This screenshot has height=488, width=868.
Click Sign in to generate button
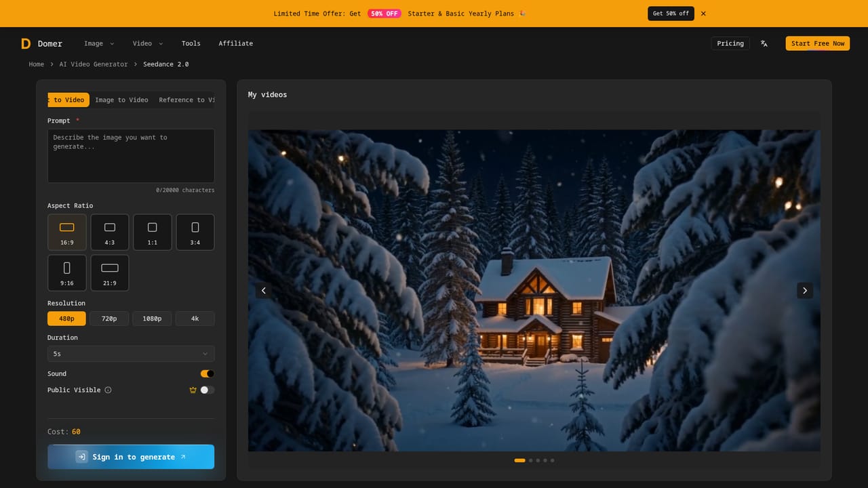[x=131, y=457]
